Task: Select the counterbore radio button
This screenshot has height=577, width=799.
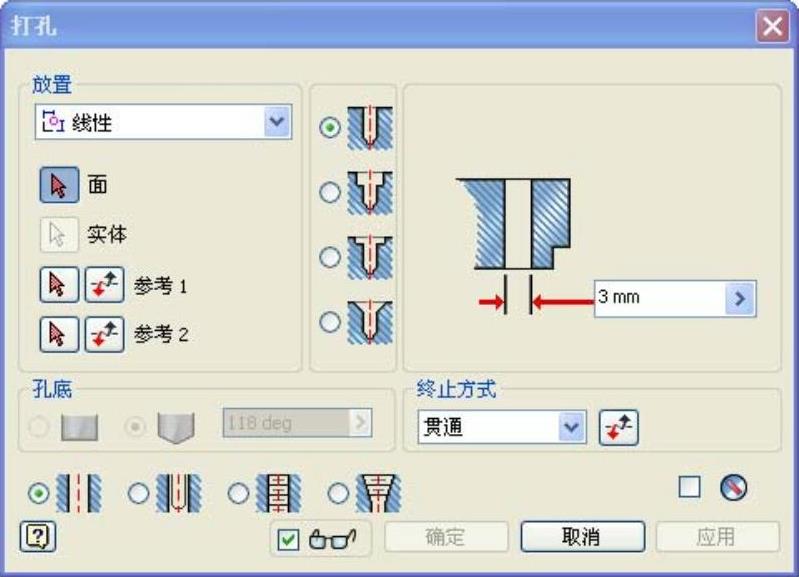Action: pyautogui.click(x=330, y=192)
